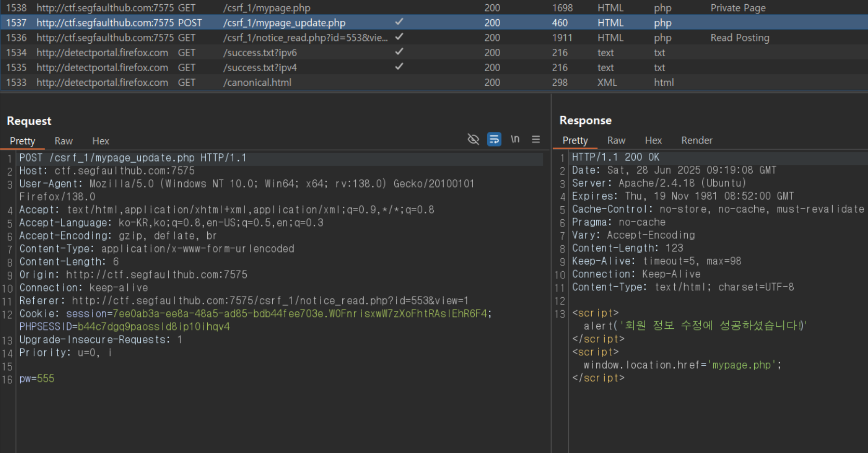
Task: Click the Vary: Accept-Encoding line
Action: [633, 235]
